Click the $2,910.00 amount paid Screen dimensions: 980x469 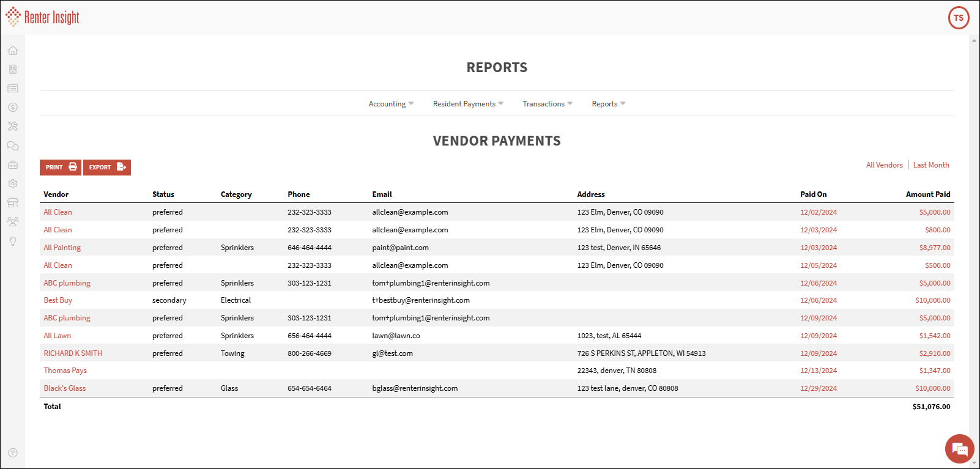[935, 353]
